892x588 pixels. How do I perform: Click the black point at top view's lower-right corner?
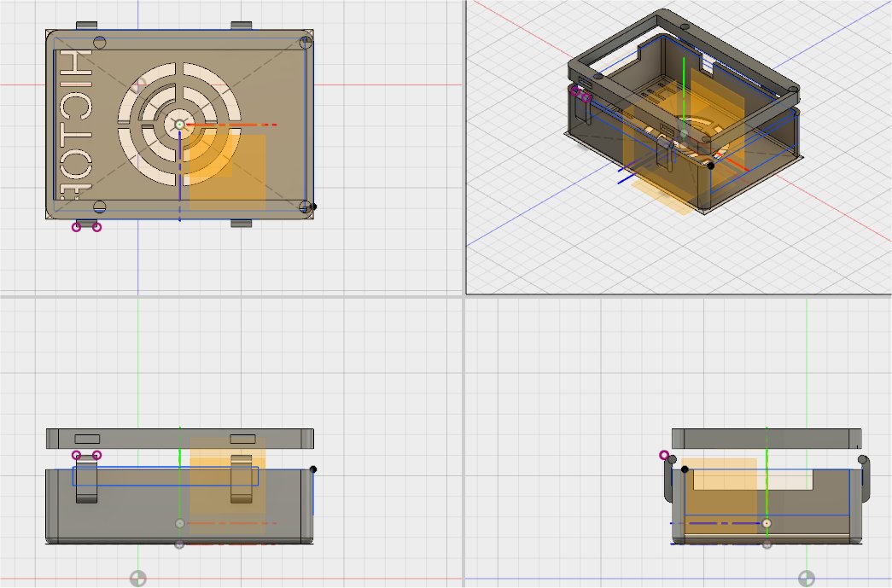(312, 207)
